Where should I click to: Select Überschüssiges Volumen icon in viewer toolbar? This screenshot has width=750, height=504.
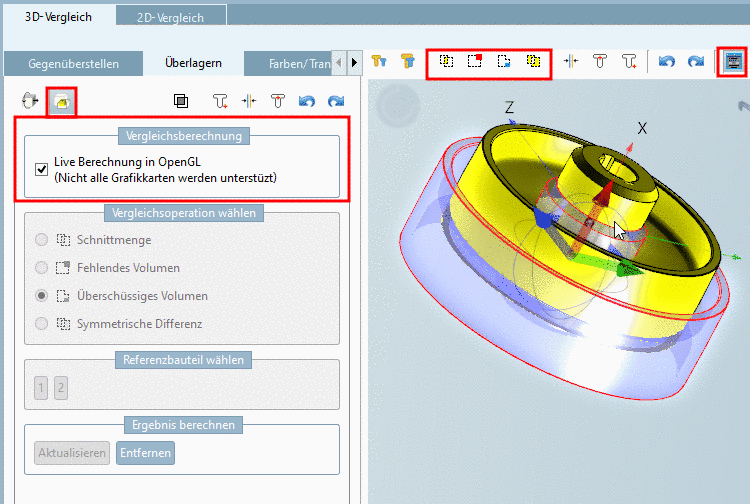pyautogui.click(x=504, y=61)
